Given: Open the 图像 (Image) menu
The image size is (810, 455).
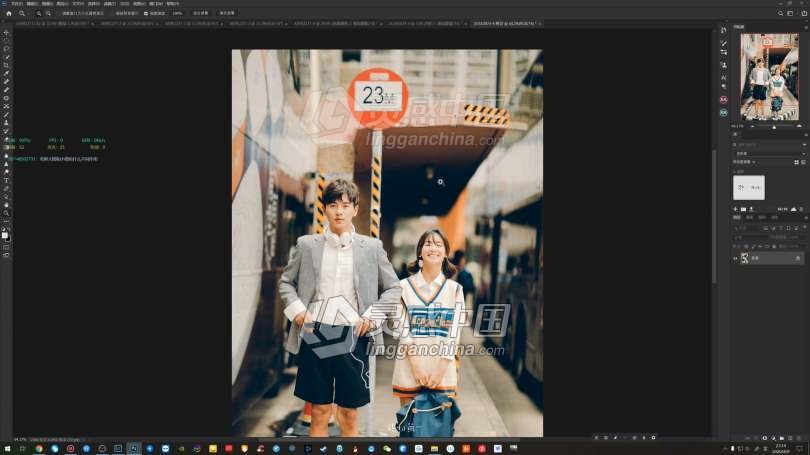Looking at the screenshot, I should point(47,4).
